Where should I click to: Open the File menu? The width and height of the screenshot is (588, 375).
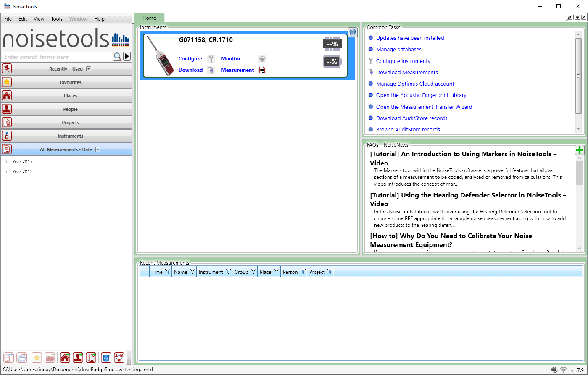[x=8, y=19]
